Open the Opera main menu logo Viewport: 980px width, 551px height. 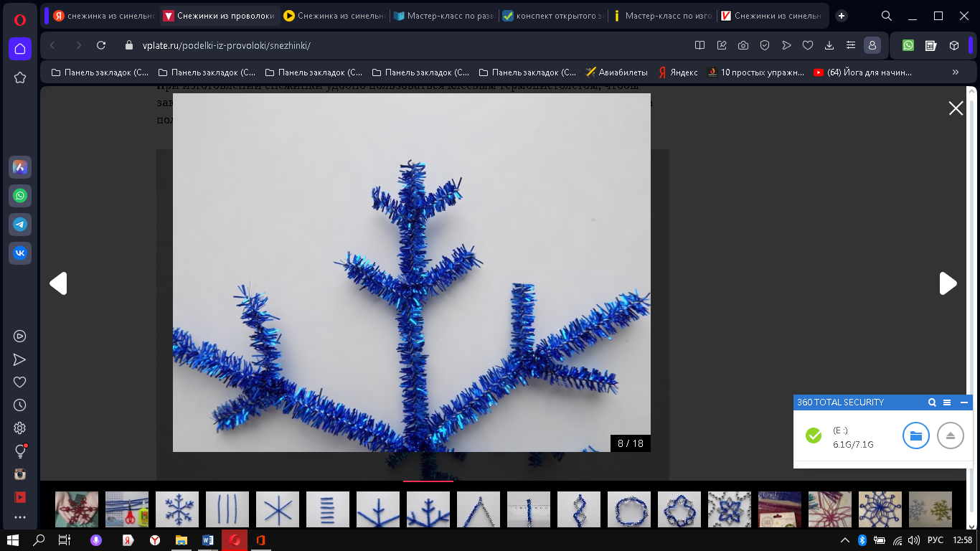coord(19,19)
